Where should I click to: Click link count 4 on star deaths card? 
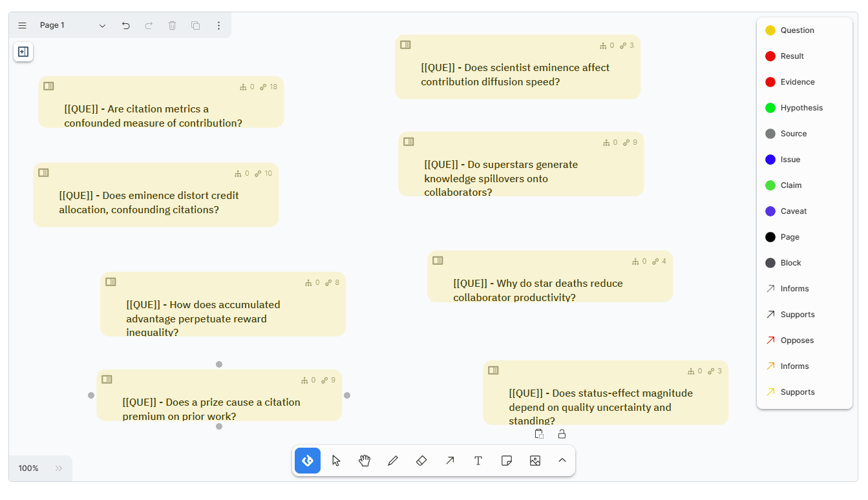(659, 261)
